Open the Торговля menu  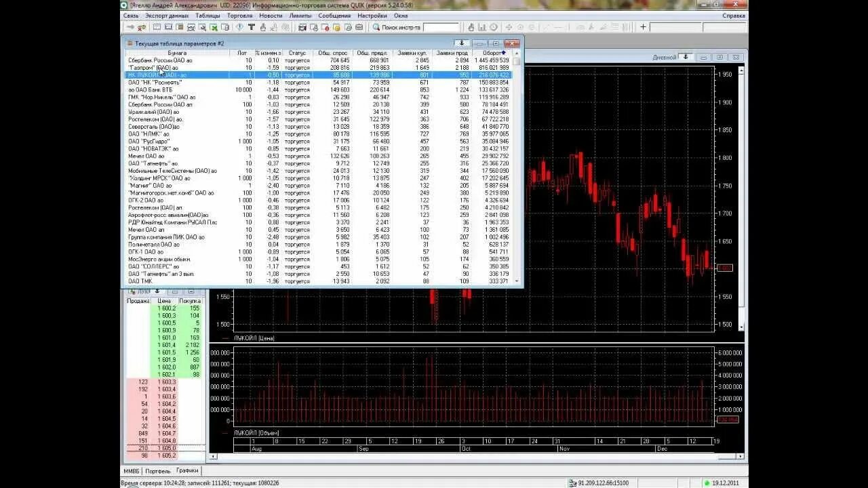(x=240, y=16)
